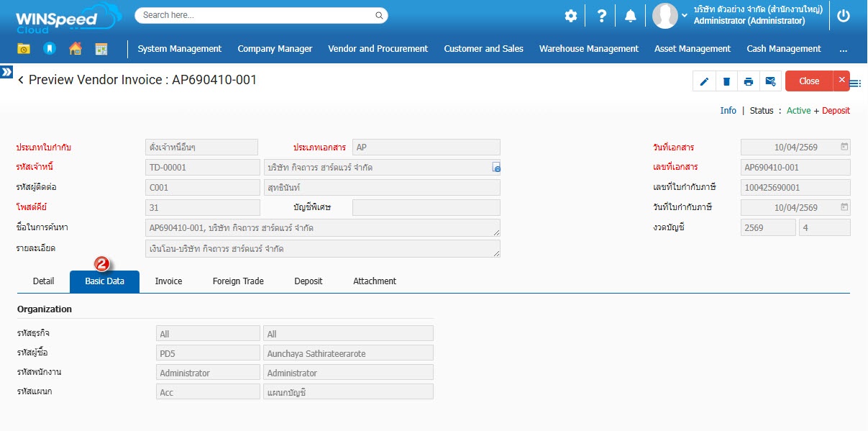Click the notification bell icon
Image resolution: width=868 pixels, height=431 pixels.
point(631,16)
